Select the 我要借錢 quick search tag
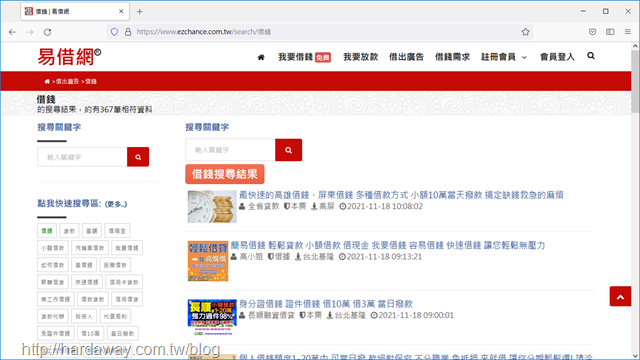Screen dimensions: 640x360 coord(127,248)
